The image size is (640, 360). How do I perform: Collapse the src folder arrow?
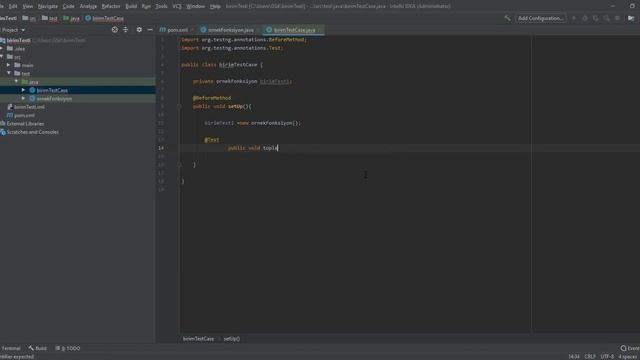pos(2,57)
